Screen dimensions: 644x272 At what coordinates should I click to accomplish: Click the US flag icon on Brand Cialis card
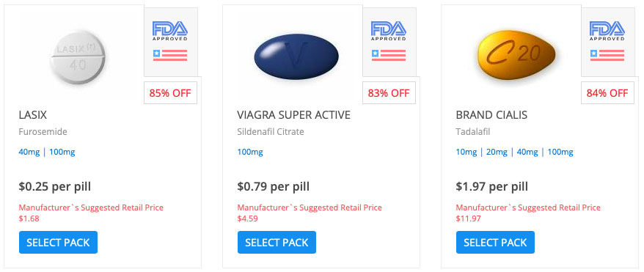[607, 55]
